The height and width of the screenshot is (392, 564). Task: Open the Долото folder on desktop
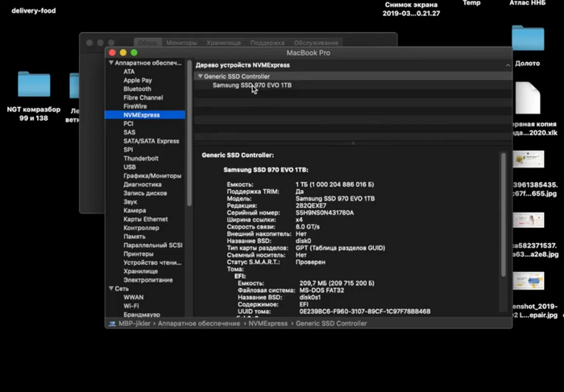pyautogui.click(x=528, y=39)
